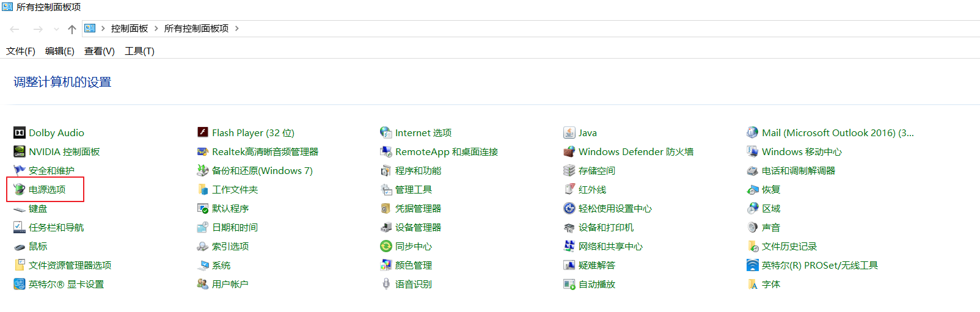
Task: Click the Realtek高清晰音频管理器 icon
Action: pos(203,151)
